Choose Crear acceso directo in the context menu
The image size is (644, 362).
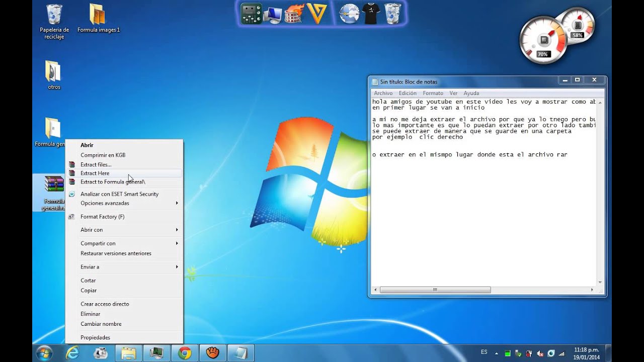click(124, 304)
